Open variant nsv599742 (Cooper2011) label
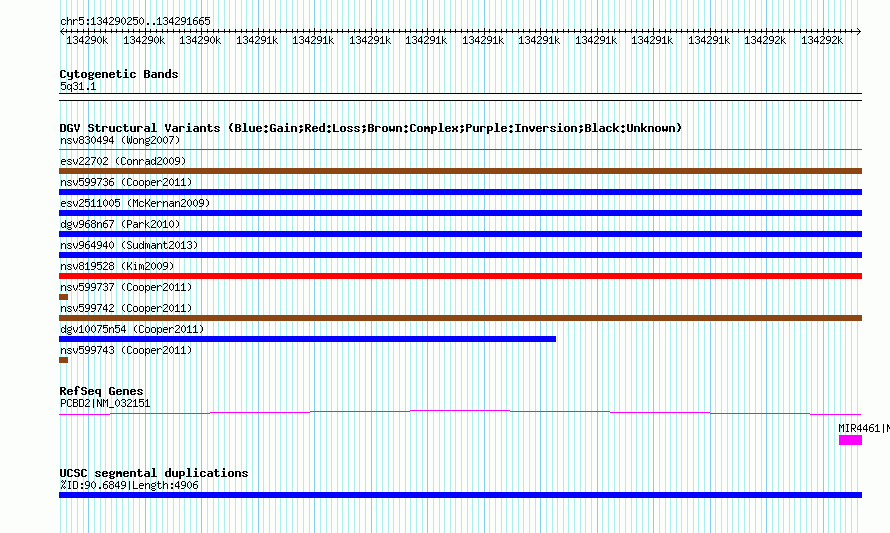Screen dimensions: 890x533 (x=126, y=308)
